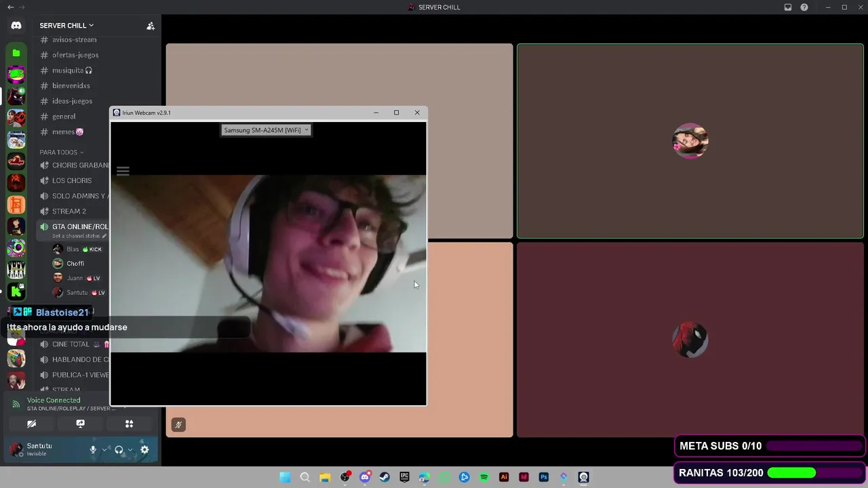Click the Share Your Screen button
The image size is (868, 488).
coord(80,424)
